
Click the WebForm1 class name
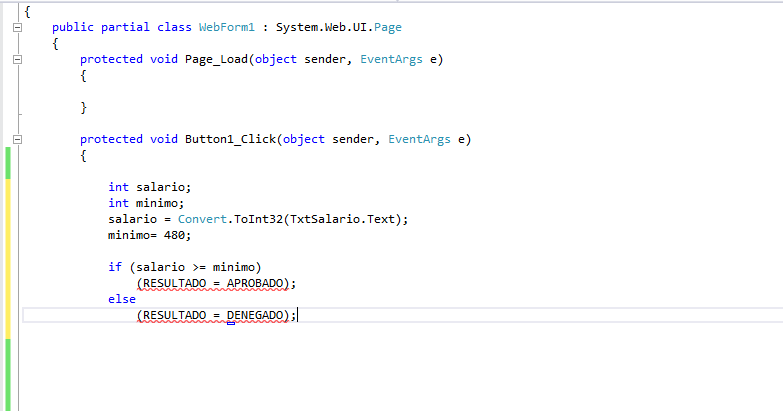pos(227,27)
